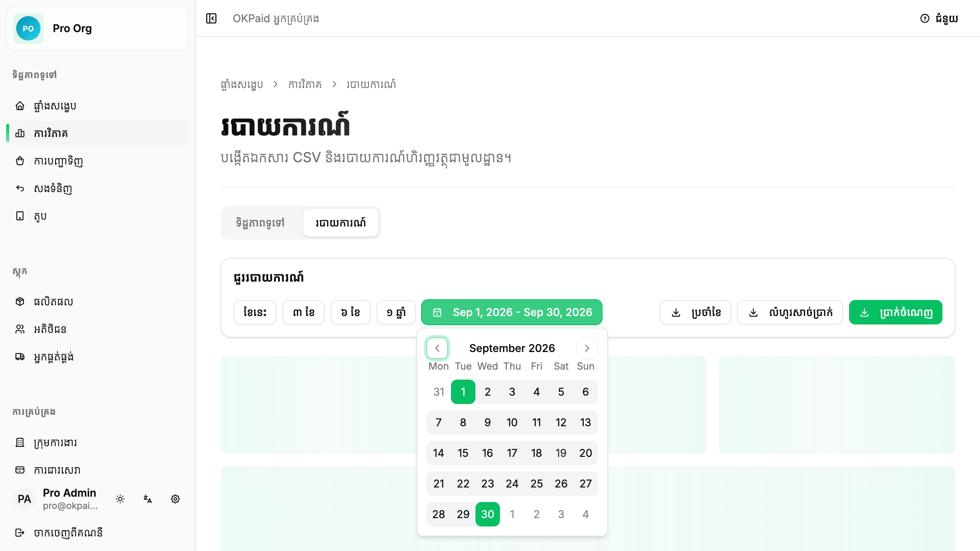Click the first breadcrumb dashboard link
The image size is (980, 551).
point(242,84)
